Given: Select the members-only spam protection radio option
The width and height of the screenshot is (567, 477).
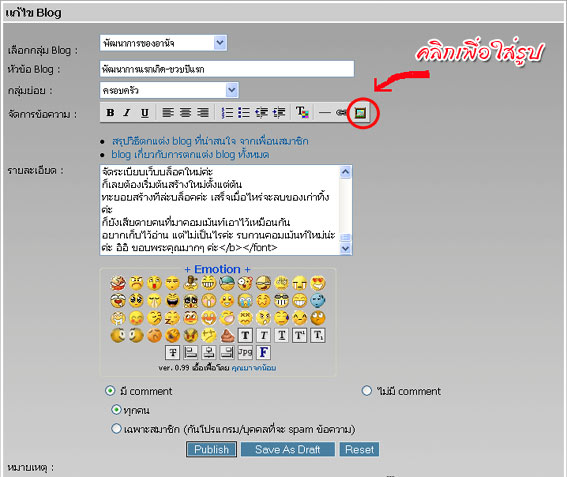Looking at the screenshot, I should pyautogui.click(x=116, y=429).
